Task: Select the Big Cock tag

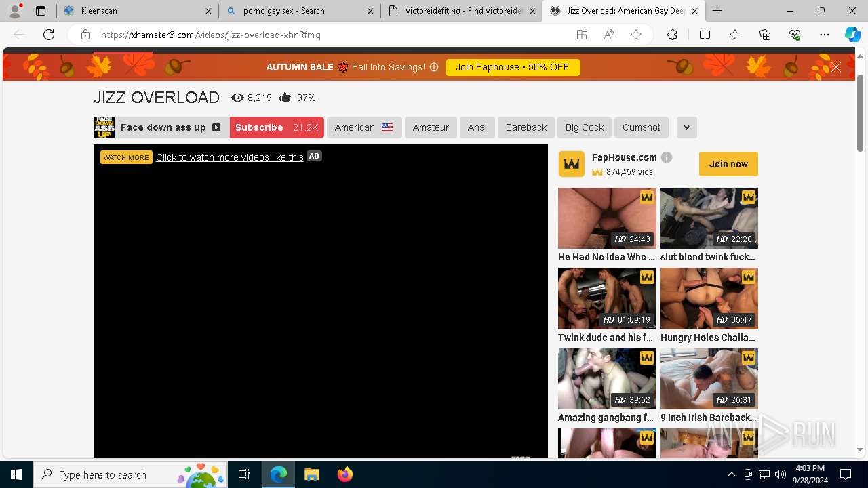Action: [x=585, y=127]
